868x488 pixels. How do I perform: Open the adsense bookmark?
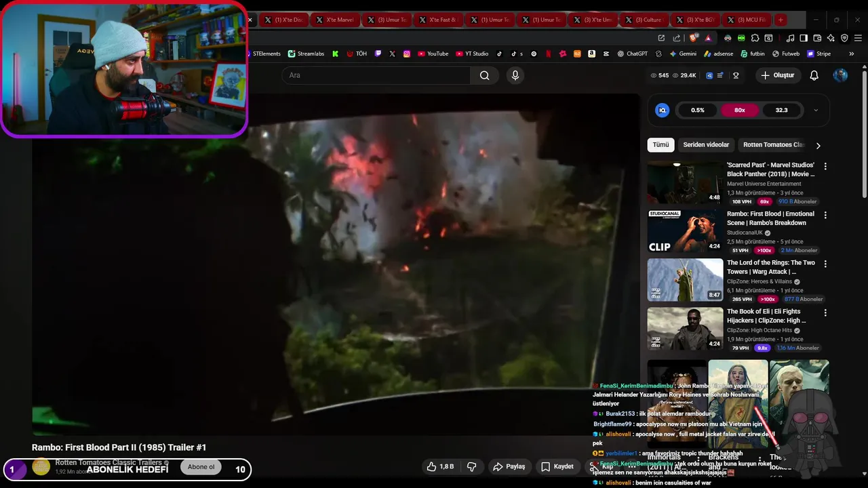click(718, 54)
